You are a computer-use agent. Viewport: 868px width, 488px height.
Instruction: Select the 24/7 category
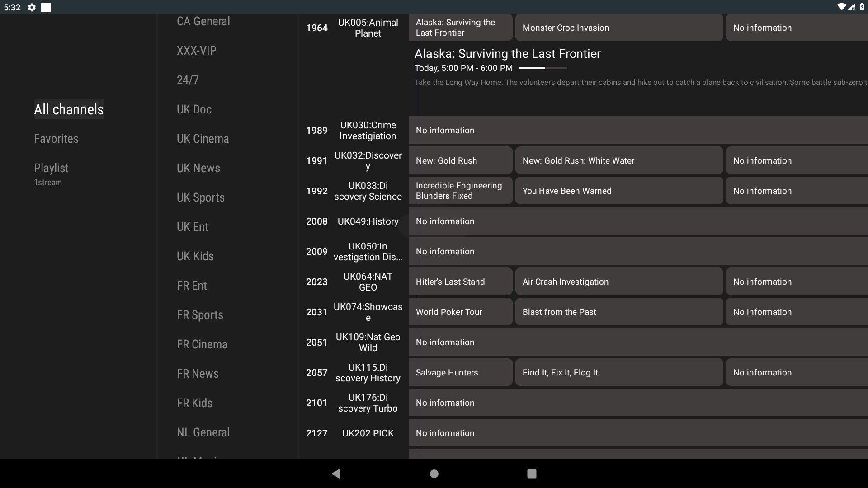(x=188, y=80)
